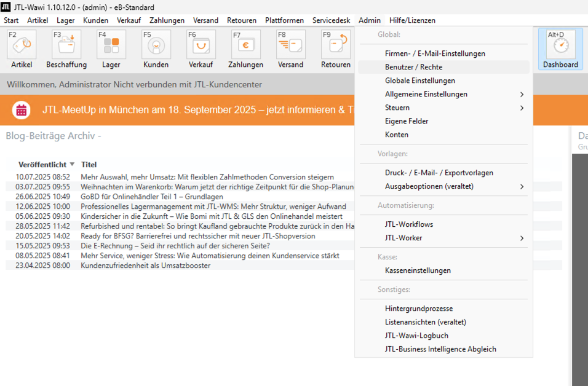Screen dimensions: 588x386
Task: Open 'Professionelles Lagermanagement mit JTL-WMS' post
Action: tap(213, 207)
